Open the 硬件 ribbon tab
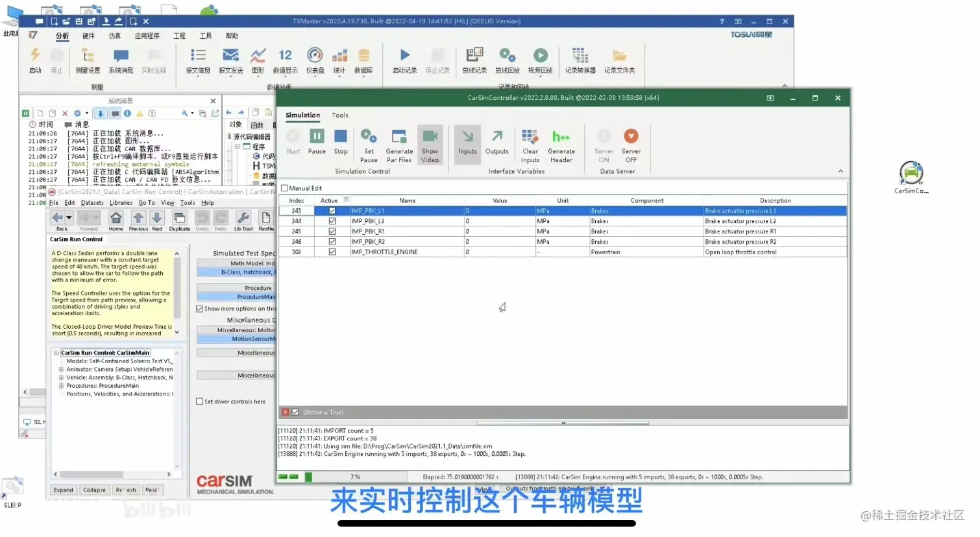980x537 pixels. [88, 36]
